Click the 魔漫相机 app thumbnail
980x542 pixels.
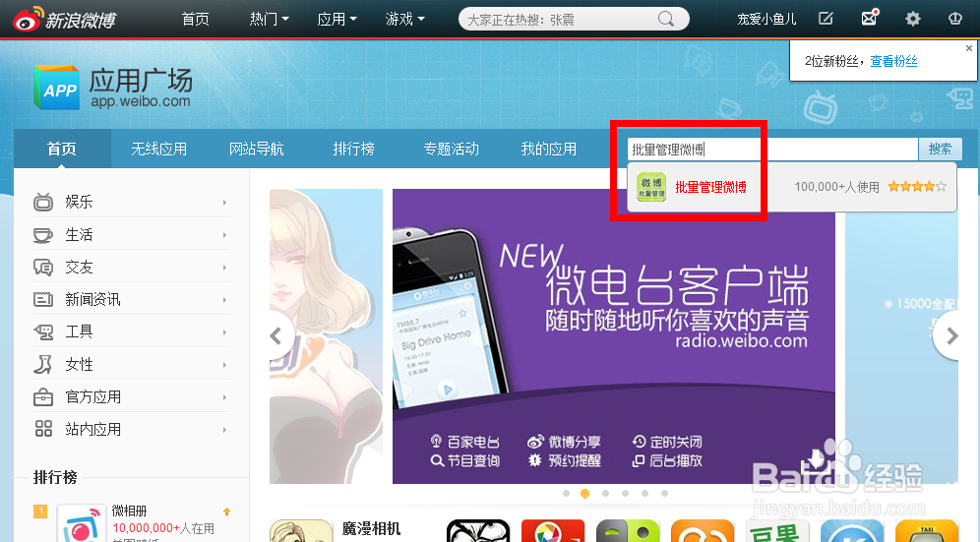pyautogui.click(x=301, y=531)
